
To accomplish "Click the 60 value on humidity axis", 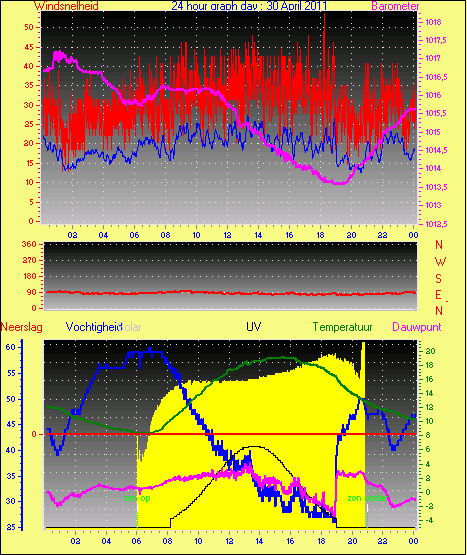I will [11, 347].
